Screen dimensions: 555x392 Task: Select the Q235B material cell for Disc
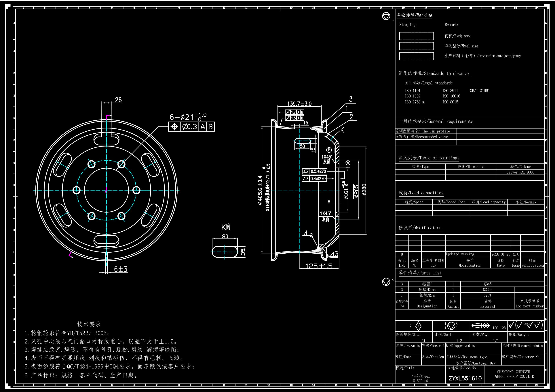(488, 290)
